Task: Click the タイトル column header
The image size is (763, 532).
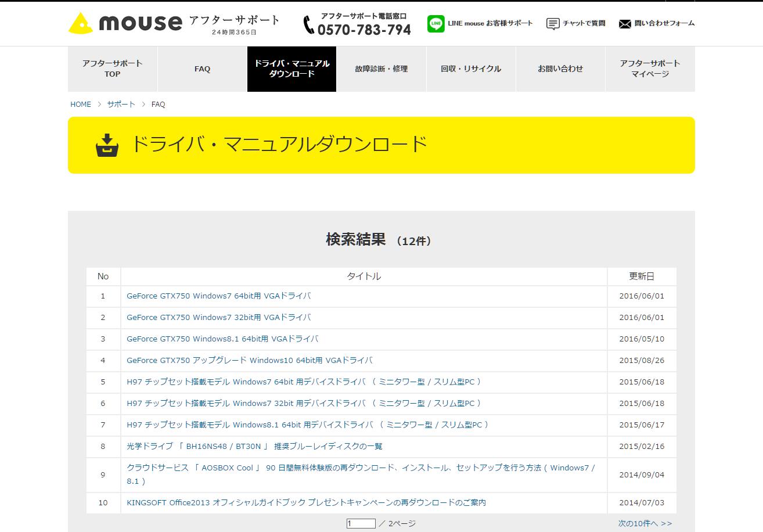Action: pos(364,276)
